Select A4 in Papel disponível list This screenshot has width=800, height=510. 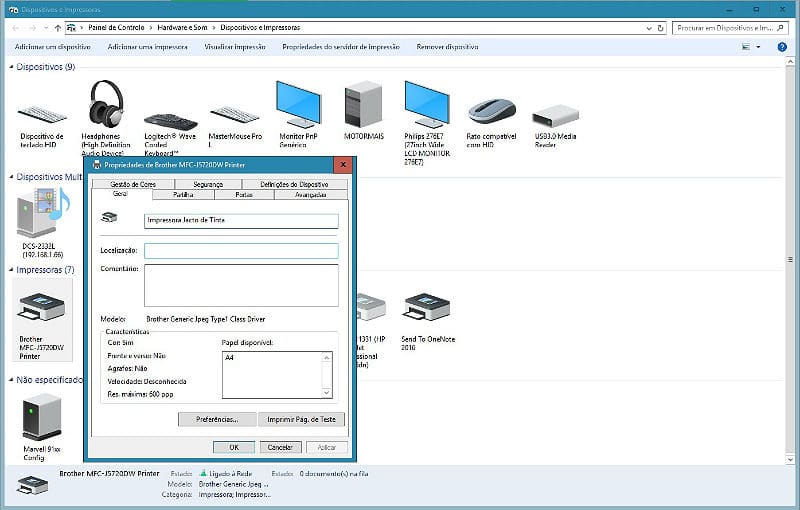click(229, 358)
